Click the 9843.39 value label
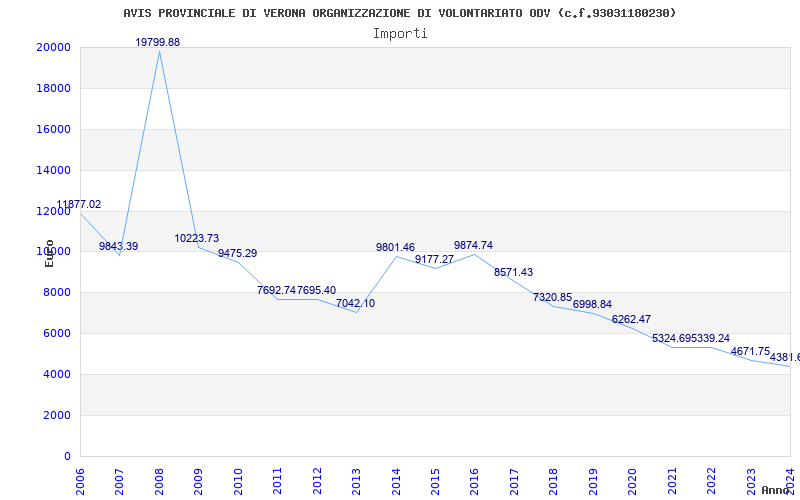Viewport: 800px width, 500px height. pyautogui.click(x=118, y=246)
